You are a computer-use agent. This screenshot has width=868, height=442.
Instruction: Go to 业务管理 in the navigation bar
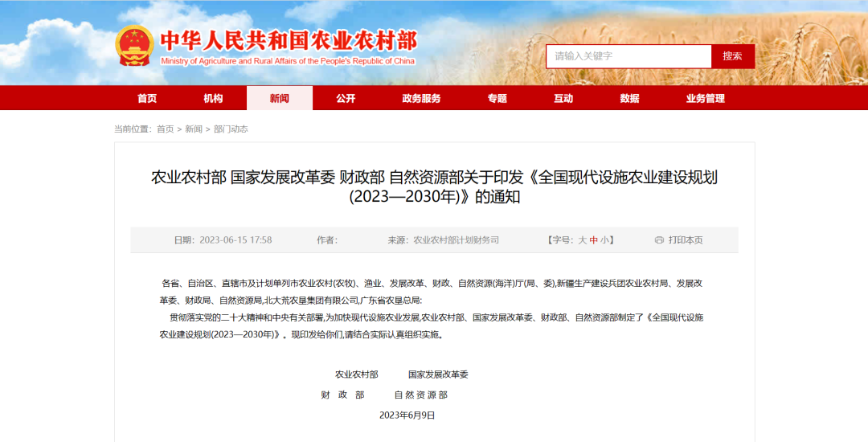pos(706,99)
